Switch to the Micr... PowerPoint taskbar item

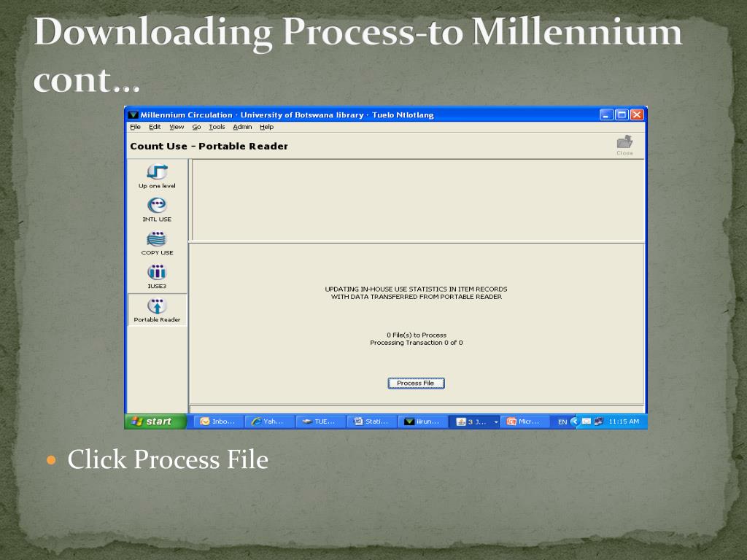[x=525, y=421]
